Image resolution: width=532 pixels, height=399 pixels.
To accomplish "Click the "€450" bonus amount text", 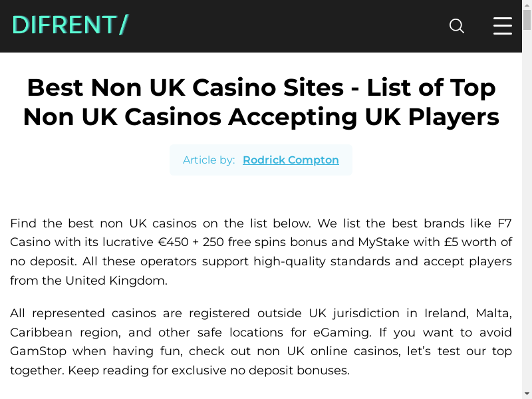I will 173,242.
